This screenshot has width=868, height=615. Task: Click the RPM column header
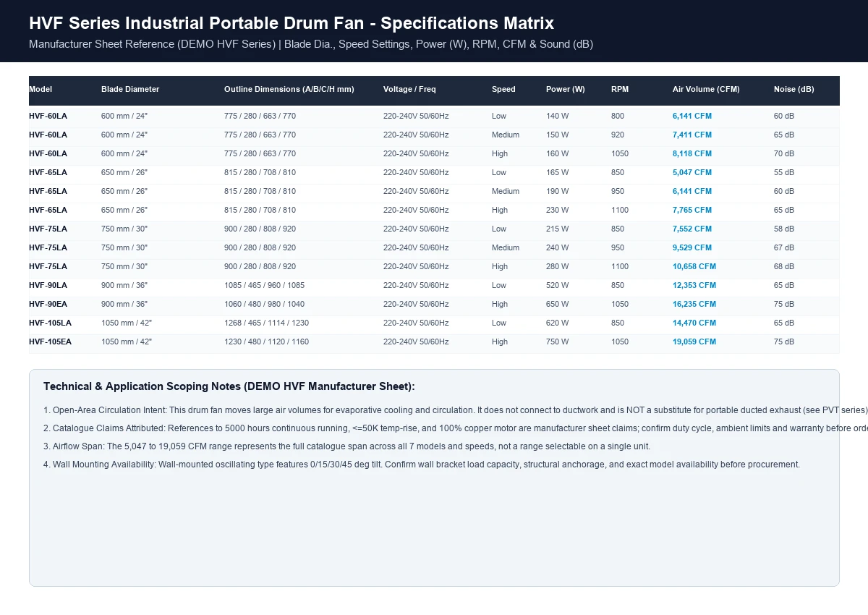620,90
